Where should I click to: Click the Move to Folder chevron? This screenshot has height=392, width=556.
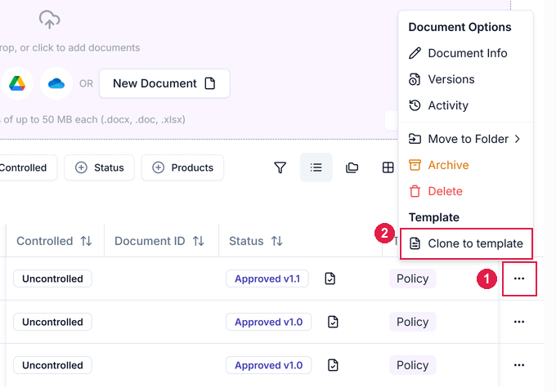pos(518,139)
